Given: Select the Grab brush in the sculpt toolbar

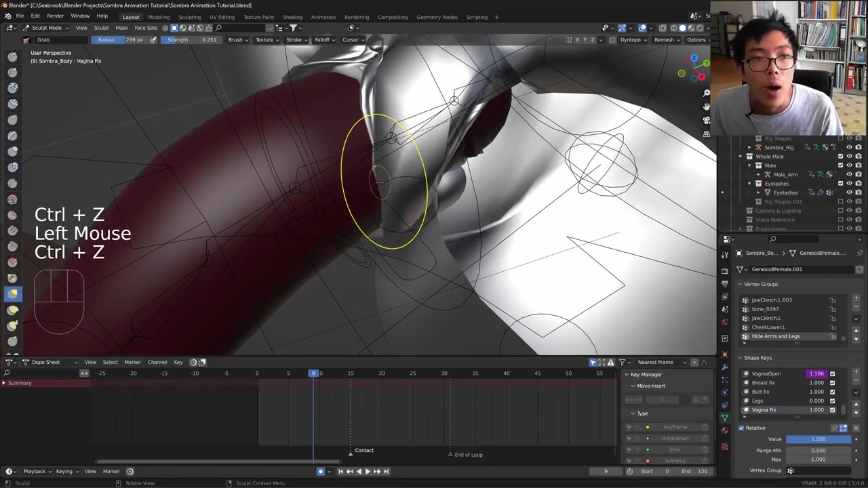Looking at the screenshot, I should point(12,293).
